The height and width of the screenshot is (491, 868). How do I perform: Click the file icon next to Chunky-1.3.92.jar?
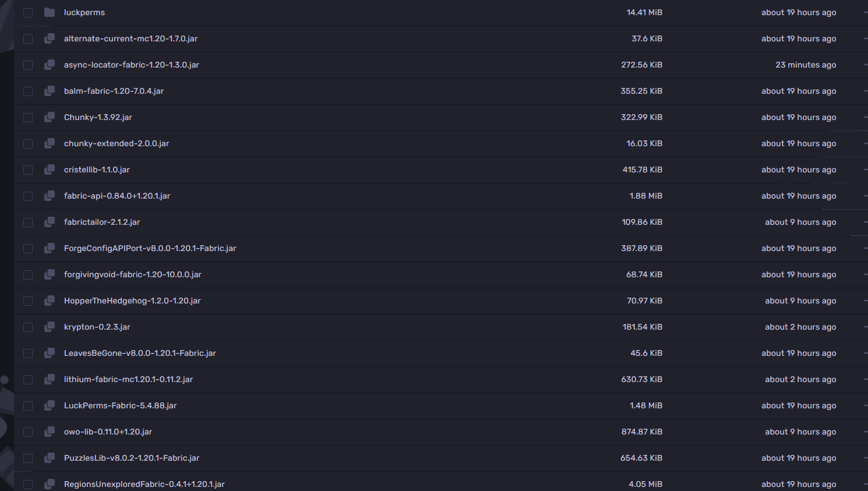point(50,117)
